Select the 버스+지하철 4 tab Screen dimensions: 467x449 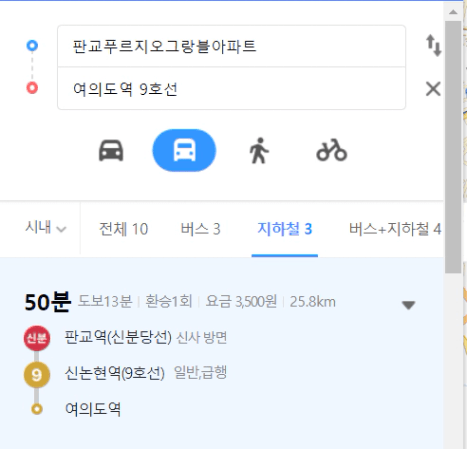point(395,229)
